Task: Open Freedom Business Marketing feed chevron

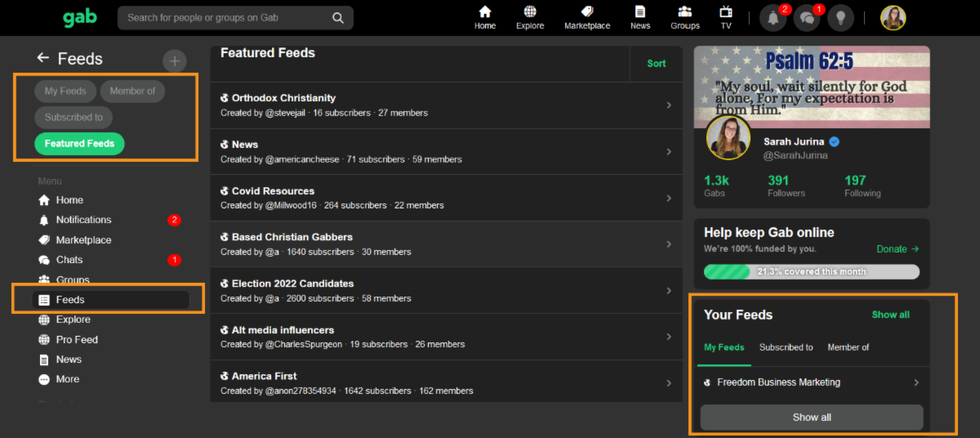Action: pyautogui.click(x=916, y=382)
